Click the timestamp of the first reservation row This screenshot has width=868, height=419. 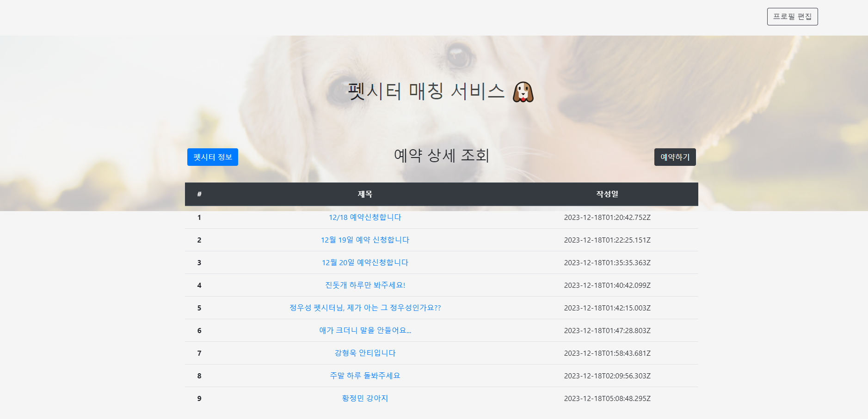click(x=607, y=217)
